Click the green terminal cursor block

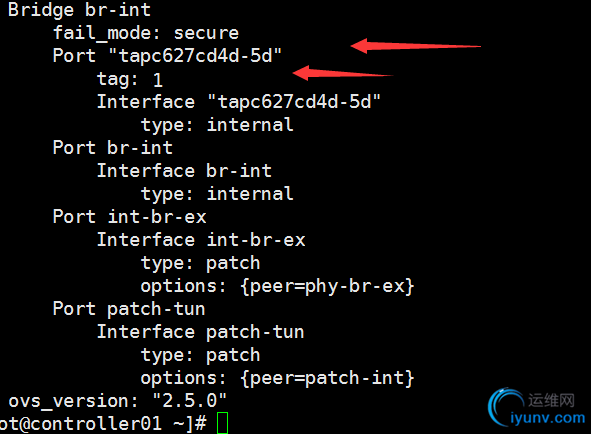pos(222,423)
